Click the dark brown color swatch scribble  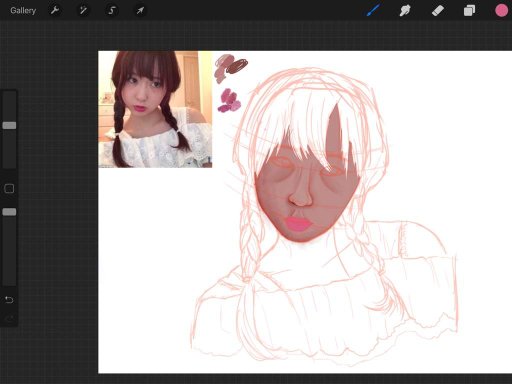[x=237, y=66]
